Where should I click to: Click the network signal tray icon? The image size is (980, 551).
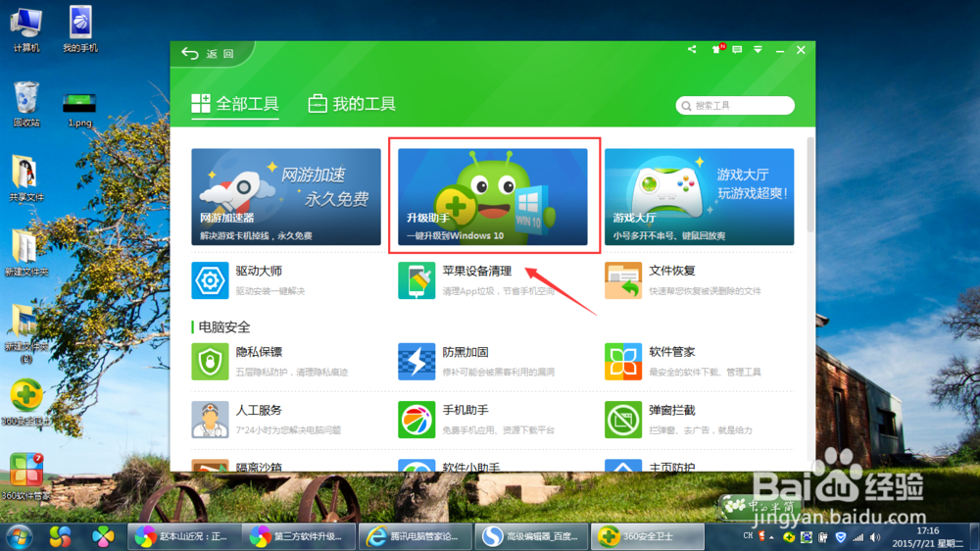858,537
